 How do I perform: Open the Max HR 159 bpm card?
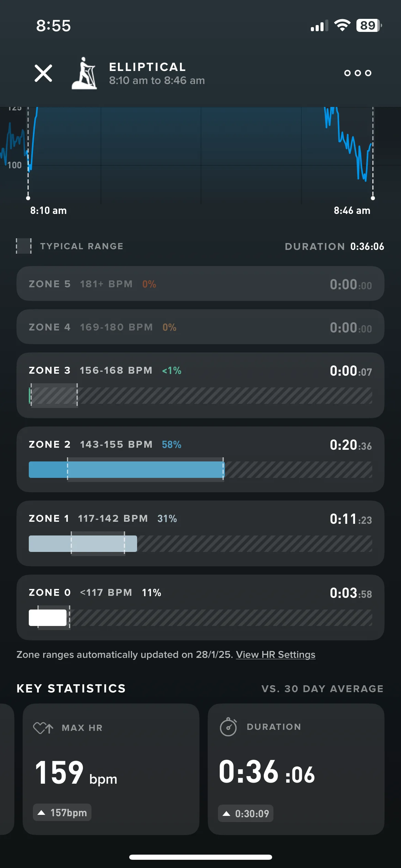111,769
